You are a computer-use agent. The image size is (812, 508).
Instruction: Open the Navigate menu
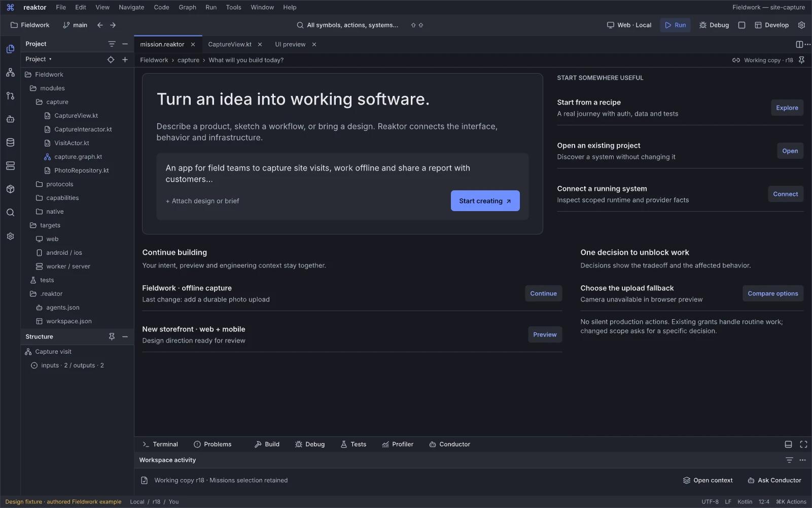[x=131, y=7]
